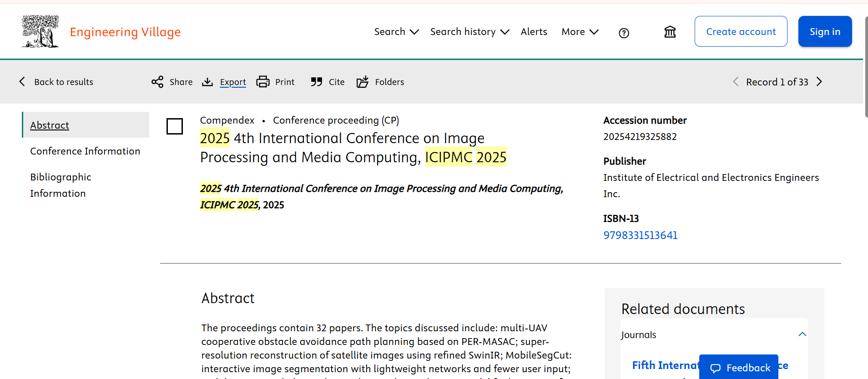868x379 pixels.
Task: Click the blue Sign in button
Action: click(x=824, y=31)
